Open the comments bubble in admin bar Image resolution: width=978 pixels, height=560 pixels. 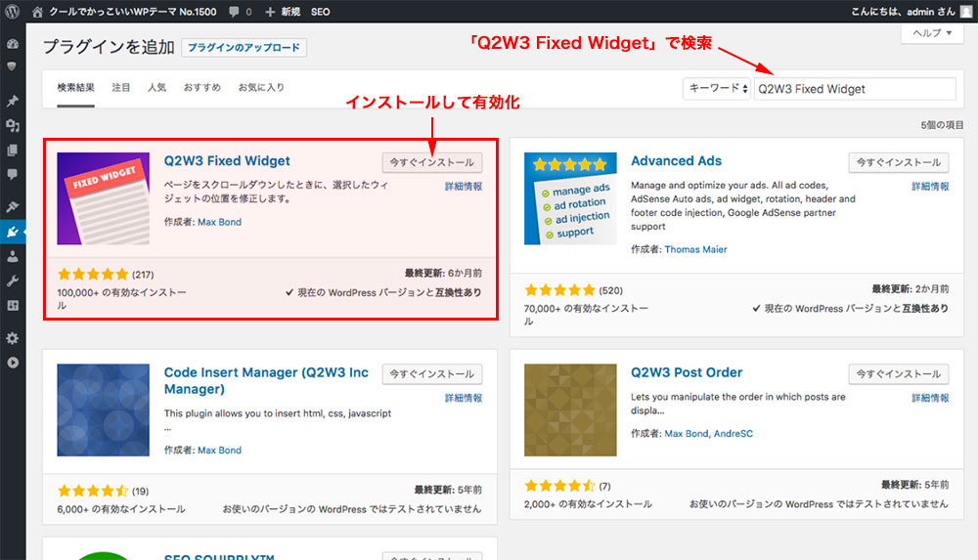click(241, 11)
